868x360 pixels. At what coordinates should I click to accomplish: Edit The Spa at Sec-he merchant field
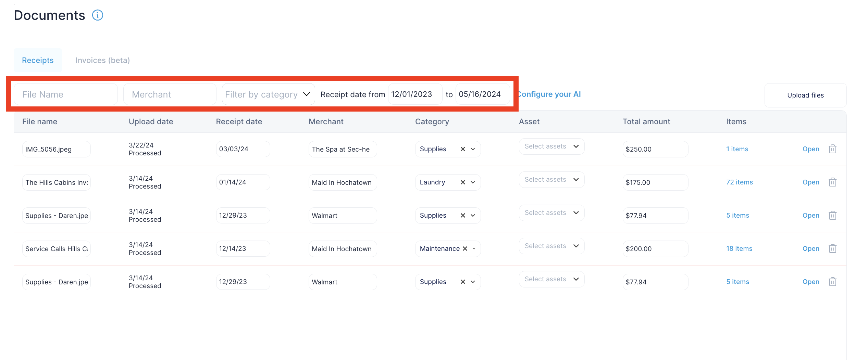click(x=343, y=149)
